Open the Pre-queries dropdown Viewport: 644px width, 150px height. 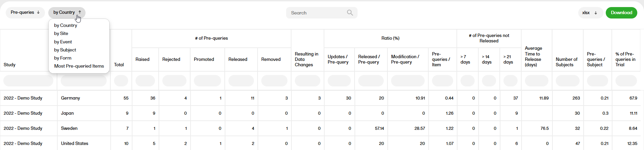point(25,12)
